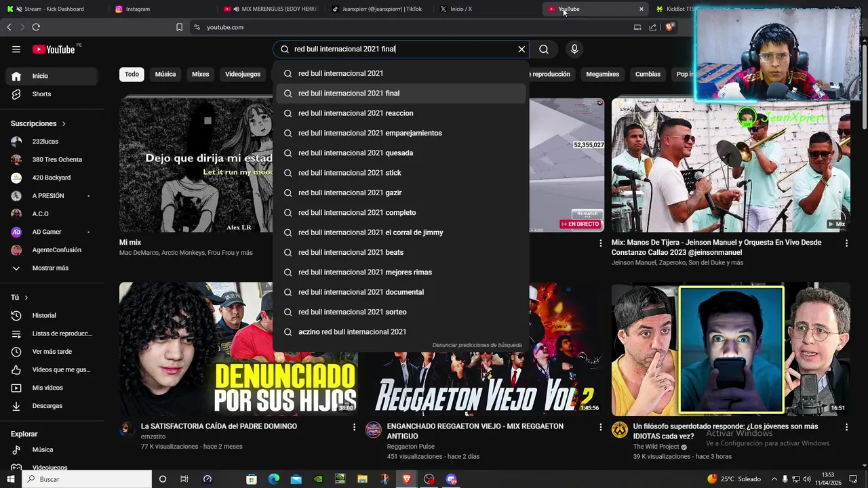
Task: Open options menu for Manos De Tijera mix
Action: coord(846,243)
